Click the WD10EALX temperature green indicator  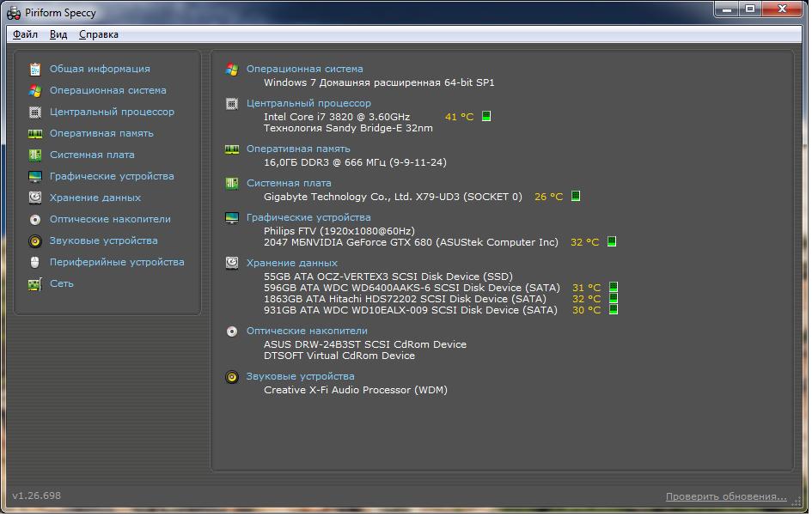click(x=614, y=310)
